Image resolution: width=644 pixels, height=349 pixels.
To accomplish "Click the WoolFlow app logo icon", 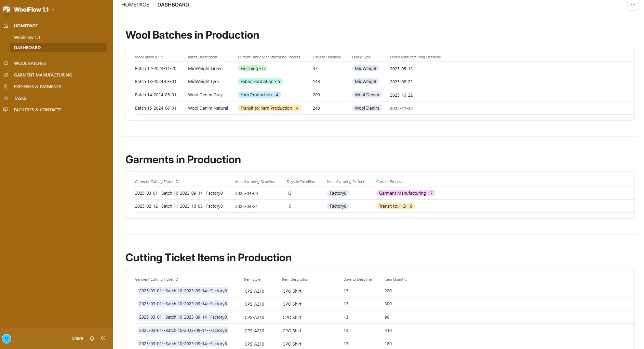I will [x=6, y=9].
